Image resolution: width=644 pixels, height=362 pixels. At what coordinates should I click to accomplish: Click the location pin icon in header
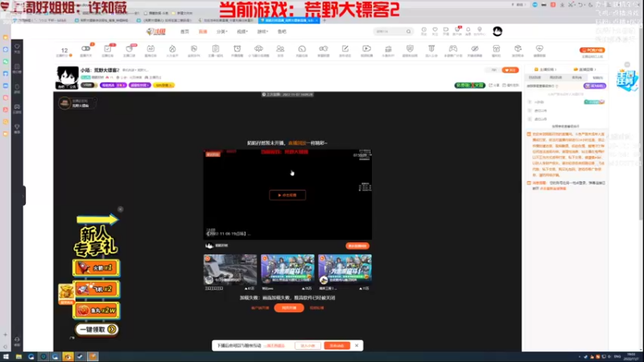pos(479,30)
